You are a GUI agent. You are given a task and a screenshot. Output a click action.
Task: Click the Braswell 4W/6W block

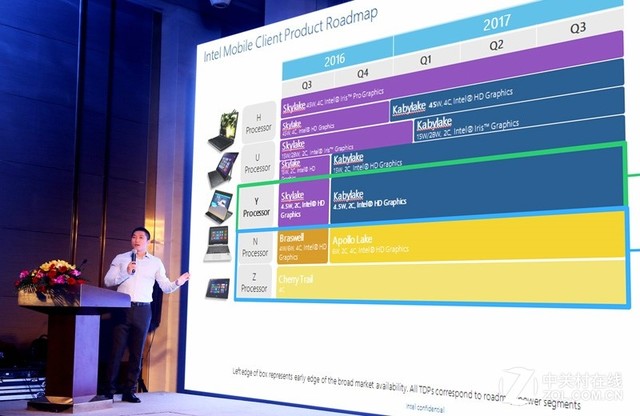coord(302,245)
